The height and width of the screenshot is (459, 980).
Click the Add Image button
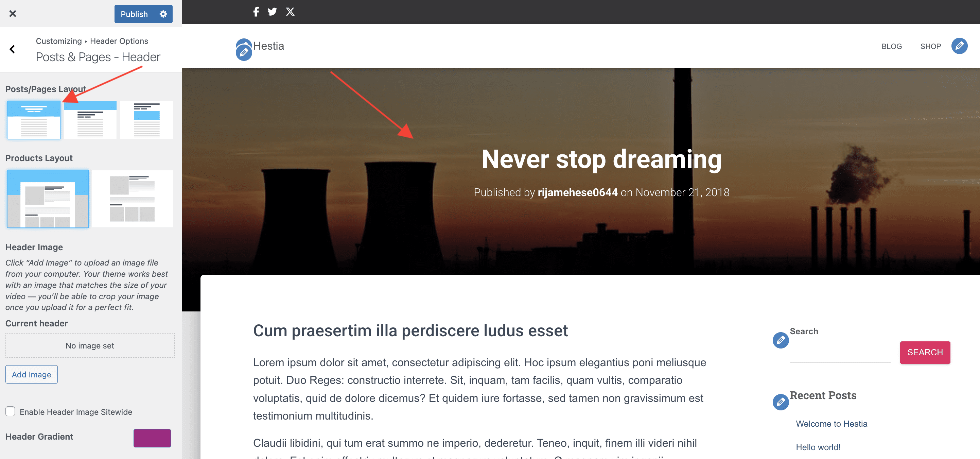point(32,374)
